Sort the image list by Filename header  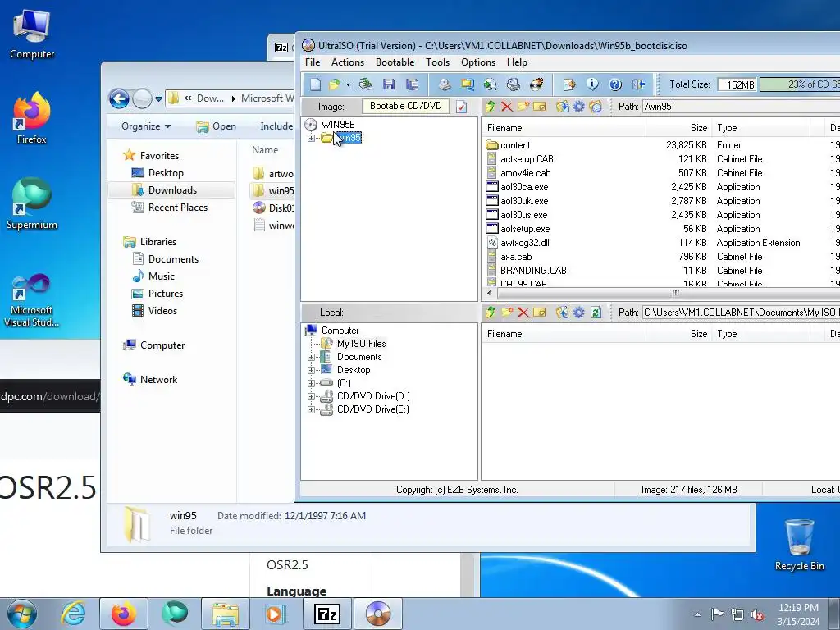[564, 128]
